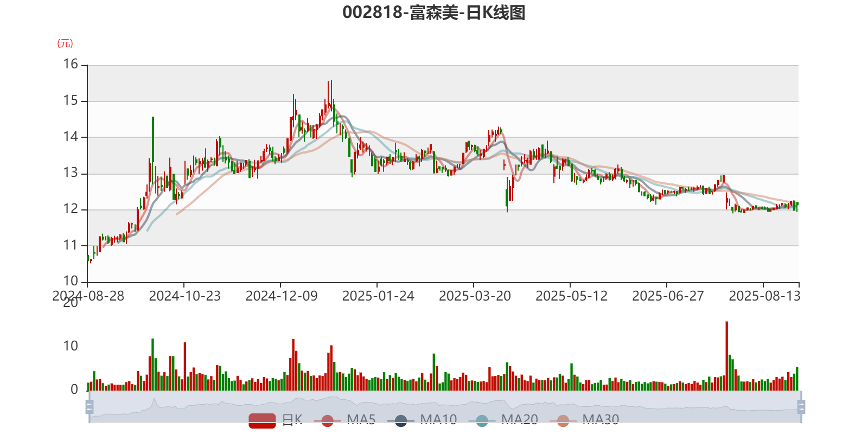
Task: Click the x-axis date 2024-10-23
Action: click(184, 296)
